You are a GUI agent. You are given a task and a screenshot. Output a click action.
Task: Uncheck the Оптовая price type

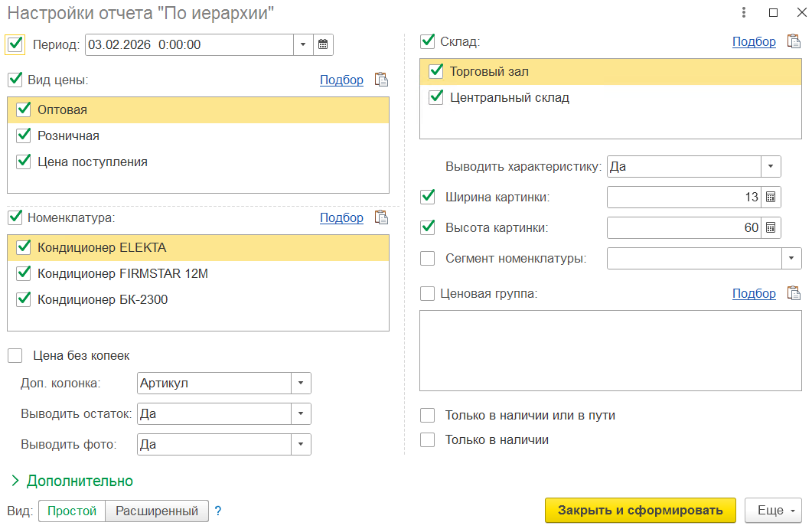[x=24, y=109]
